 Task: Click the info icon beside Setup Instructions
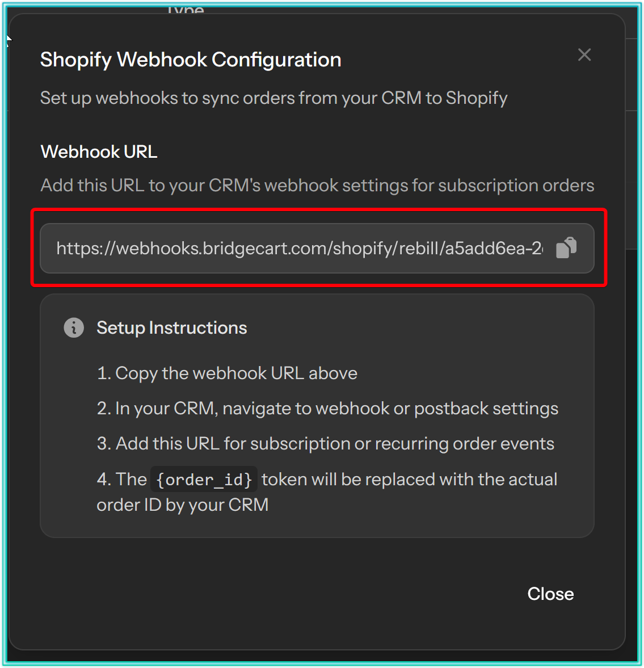[74, 327]
